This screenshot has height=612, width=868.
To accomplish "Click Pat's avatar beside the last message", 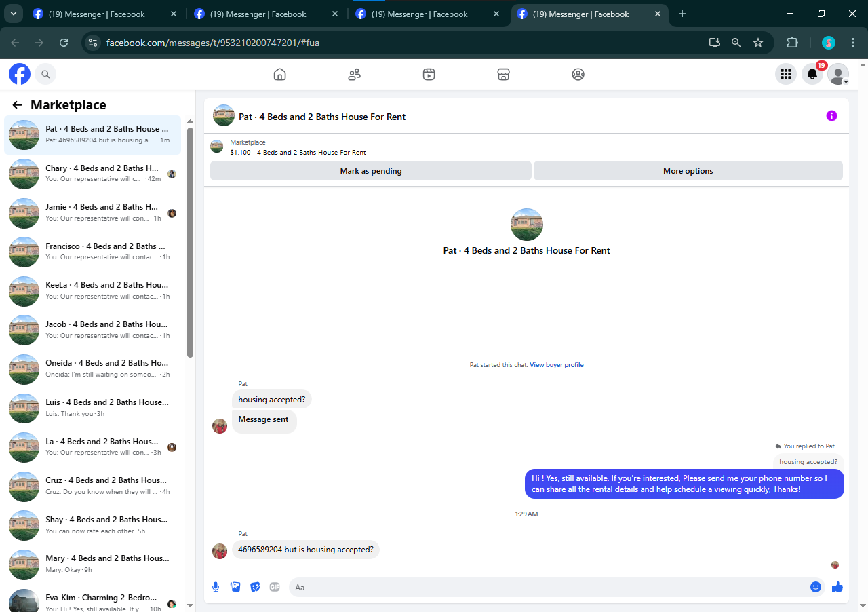I will click(220, 551).
